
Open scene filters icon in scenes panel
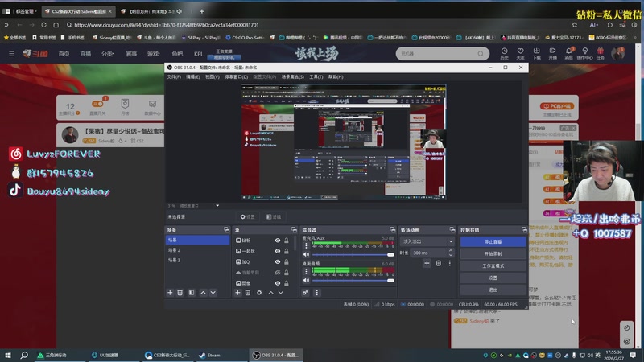pyautogui.click(x=192, y=293)
